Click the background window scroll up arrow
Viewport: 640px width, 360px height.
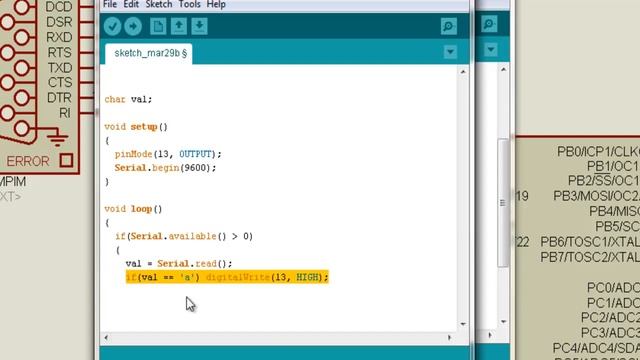pyautogui.click(x=503, y=69)
